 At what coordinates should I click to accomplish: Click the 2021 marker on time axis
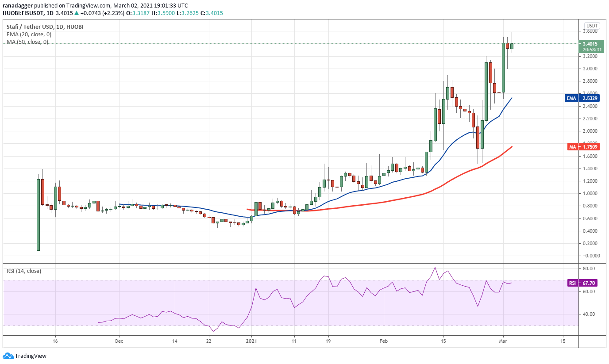coord(251,341)
